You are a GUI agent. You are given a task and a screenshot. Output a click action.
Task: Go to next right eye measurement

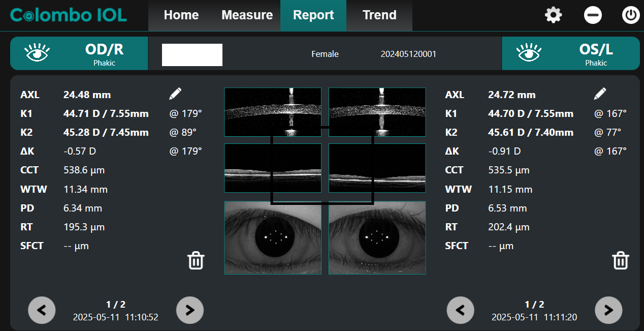[189, 310]
